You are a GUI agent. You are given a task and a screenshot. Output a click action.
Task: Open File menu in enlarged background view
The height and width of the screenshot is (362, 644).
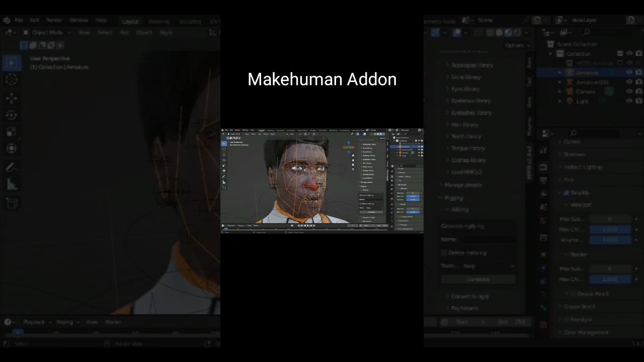[19, 20]
